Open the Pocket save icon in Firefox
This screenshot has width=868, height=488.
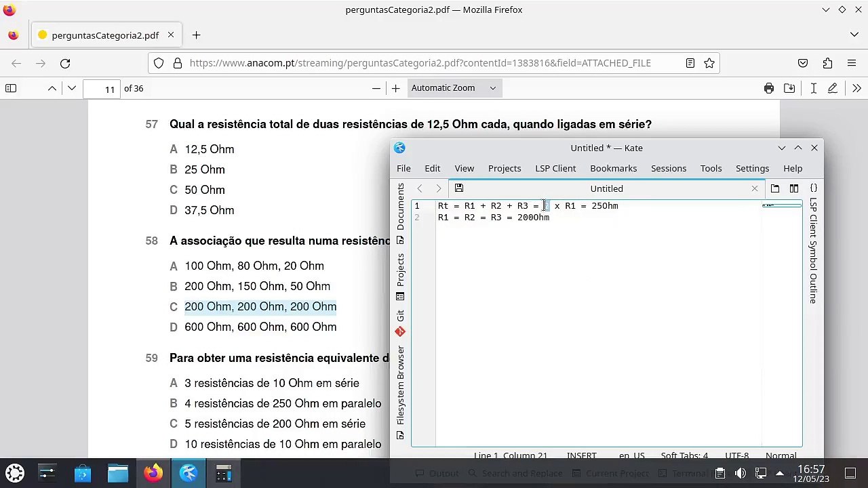tap(803, 63)
